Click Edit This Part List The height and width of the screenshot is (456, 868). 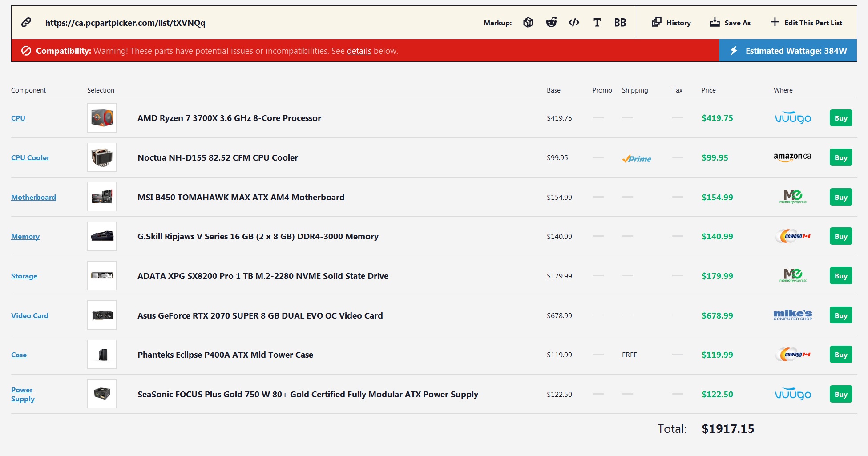coord(806,22)
